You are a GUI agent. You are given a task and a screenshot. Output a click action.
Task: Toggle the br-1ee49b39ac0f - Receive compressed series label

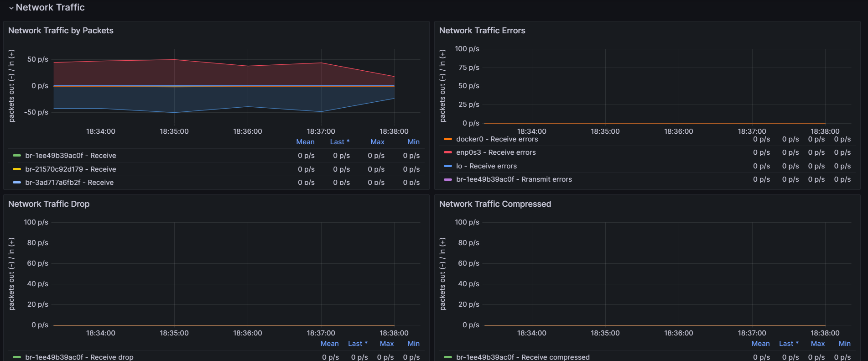pyautogui.click(x=523, y=357)
